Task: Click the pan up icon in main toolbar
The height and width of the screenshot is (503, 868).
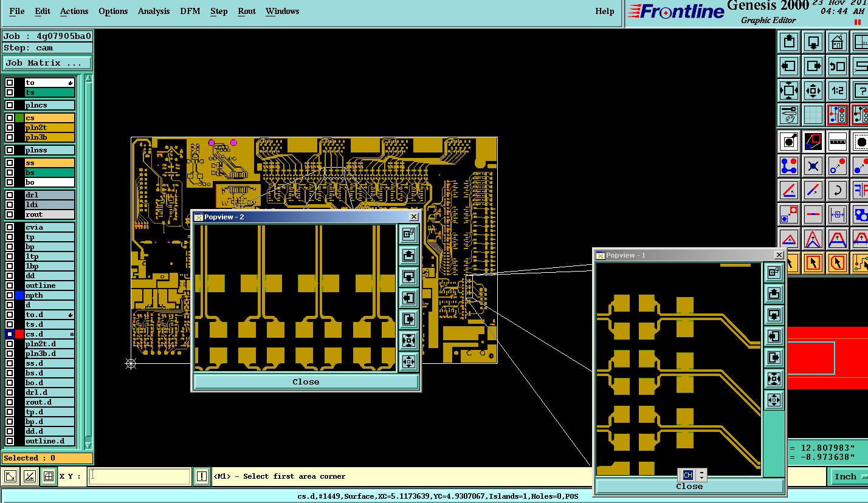Action: point(789,43)
